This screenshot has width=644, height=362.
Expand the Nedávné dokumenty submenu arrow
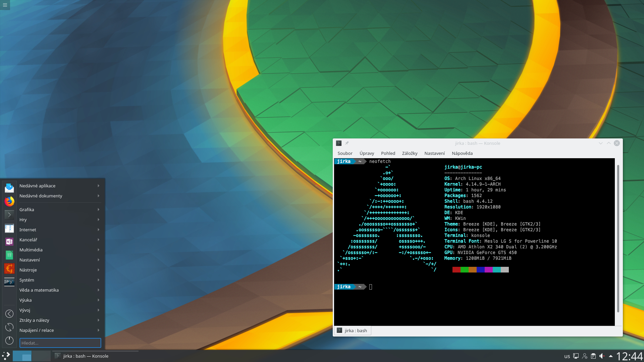[98, 196]
